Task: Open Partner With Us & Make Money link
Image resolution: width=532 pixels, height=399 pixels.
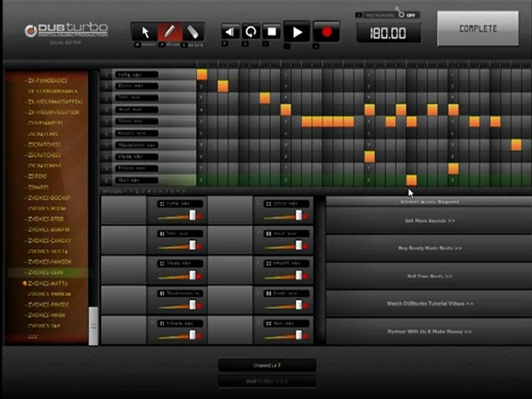Action: click(429, 331)
